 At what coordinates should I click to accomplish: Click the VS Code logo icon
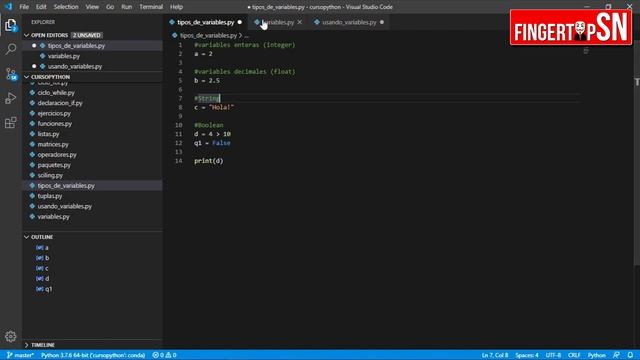(8, 7)
